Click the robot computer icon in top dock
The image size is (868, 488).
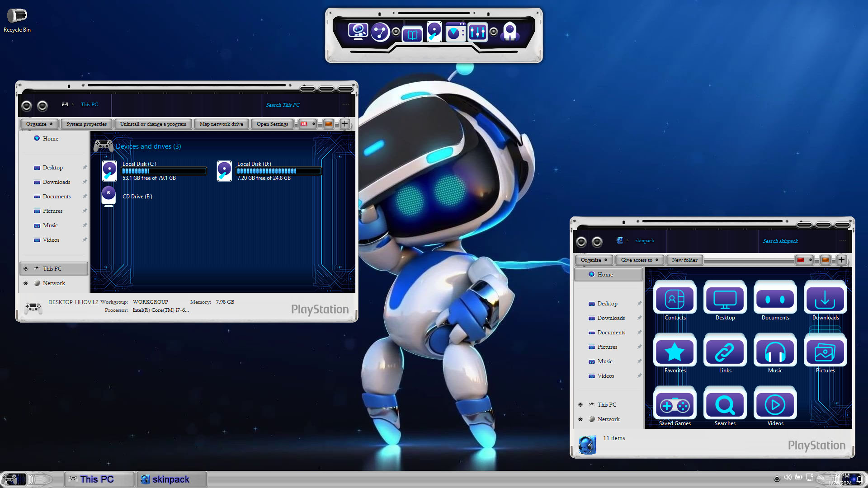[x=358, y=32]
